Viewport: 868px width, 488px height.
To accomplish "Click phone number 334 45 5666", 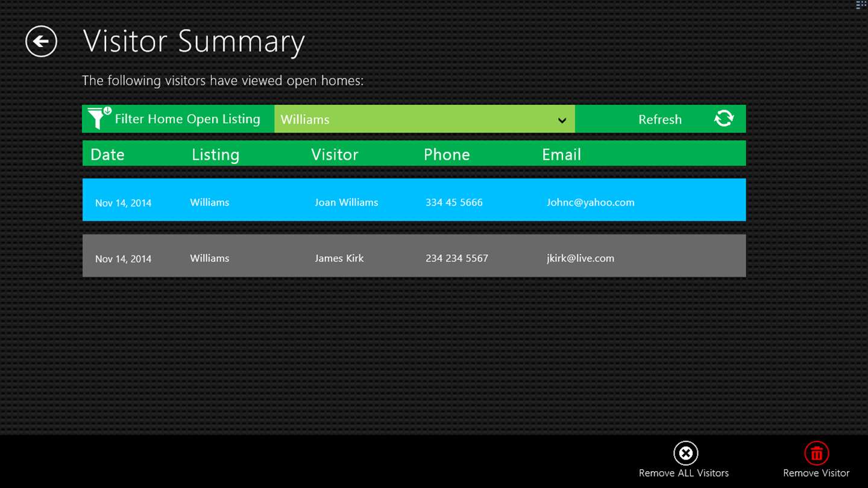I will click(x=454, y=202).
